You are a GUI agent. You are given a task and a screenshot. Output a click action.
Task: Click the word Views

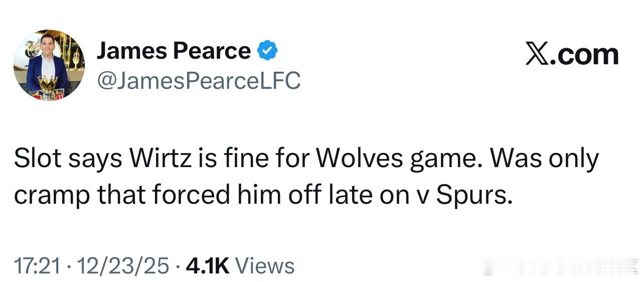coord(264,265)
